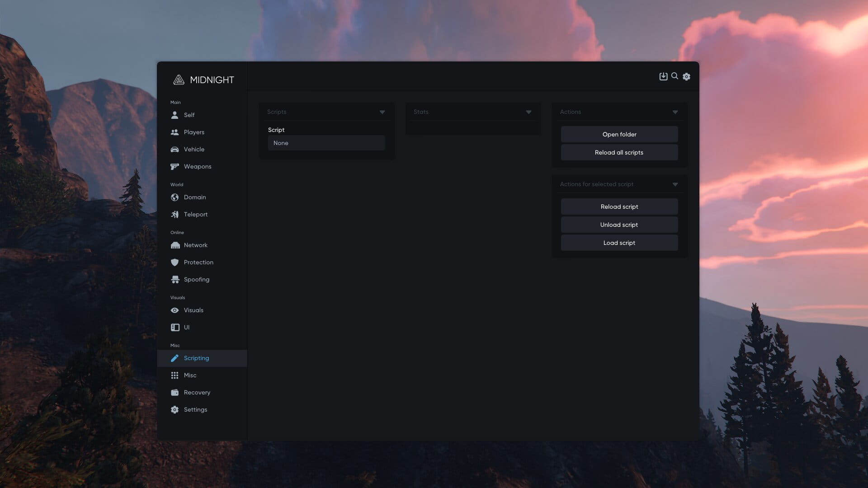Click the Teleport running-figure icon
Viewport: 868px width, 488px height.
175,214
